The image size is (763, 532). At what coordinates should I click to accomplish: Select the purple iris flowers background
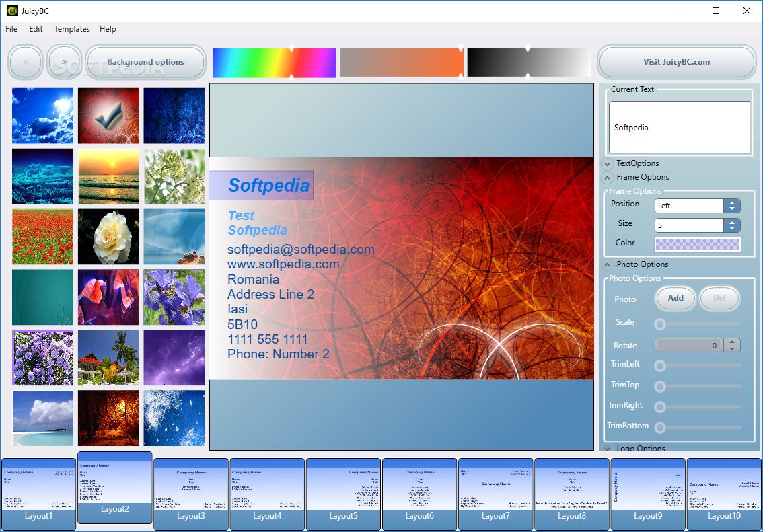[x=174, y=297]
